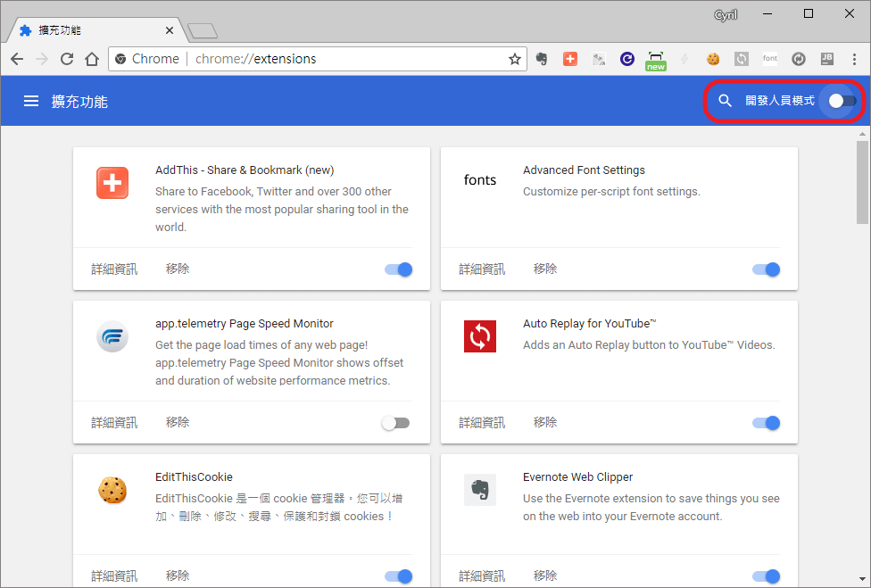The height and width of the screenshot is (588, 871).
Task: Click the Evernote Web Clipper elephant icon
Action: pyautogui.click(x=480, y=490)
